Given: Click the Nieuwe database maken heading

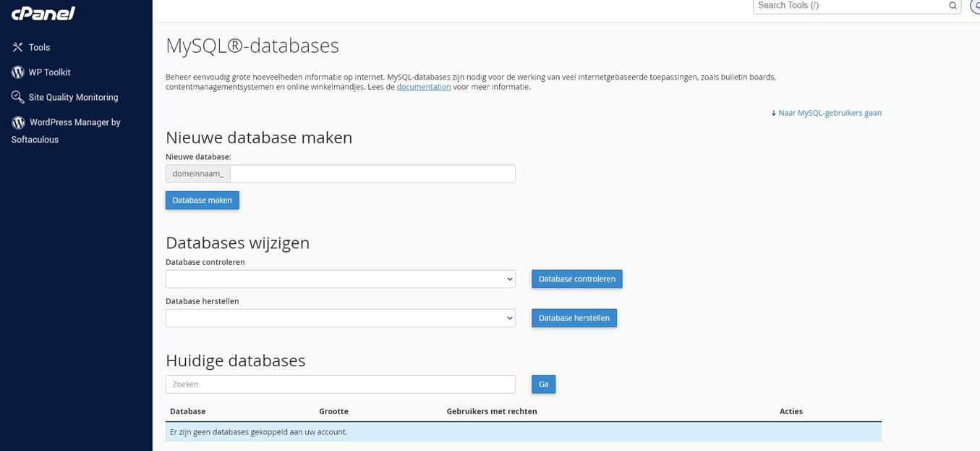Looking at the screenshot, I should 259,138.
